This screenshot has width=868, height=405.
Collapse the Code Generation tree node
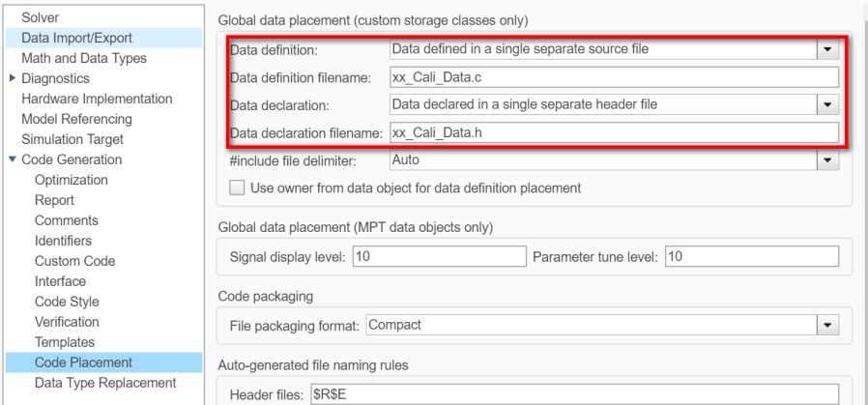12,159
